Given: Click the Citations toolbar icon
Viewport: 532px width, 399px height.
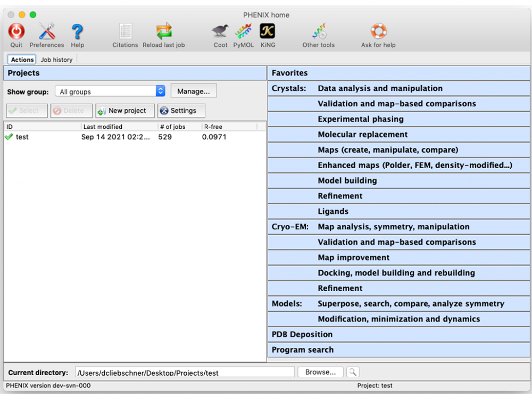Looking at the screenshot, I should point(125,32).
